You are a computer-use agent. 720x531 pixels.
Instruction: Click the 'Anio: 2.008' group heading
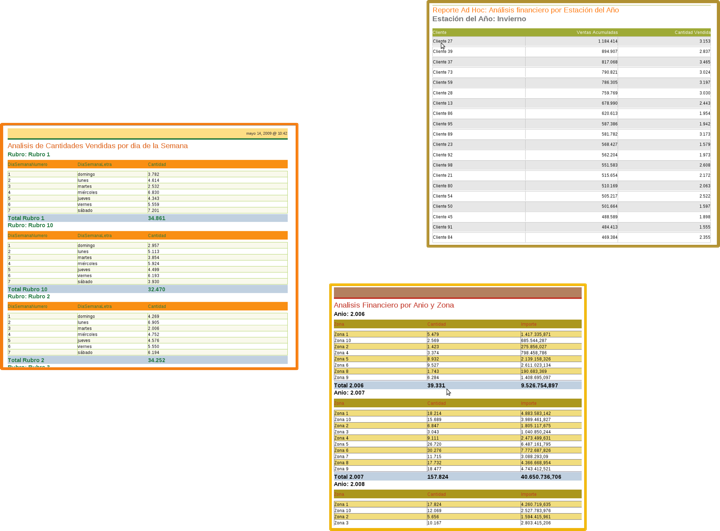350,484
